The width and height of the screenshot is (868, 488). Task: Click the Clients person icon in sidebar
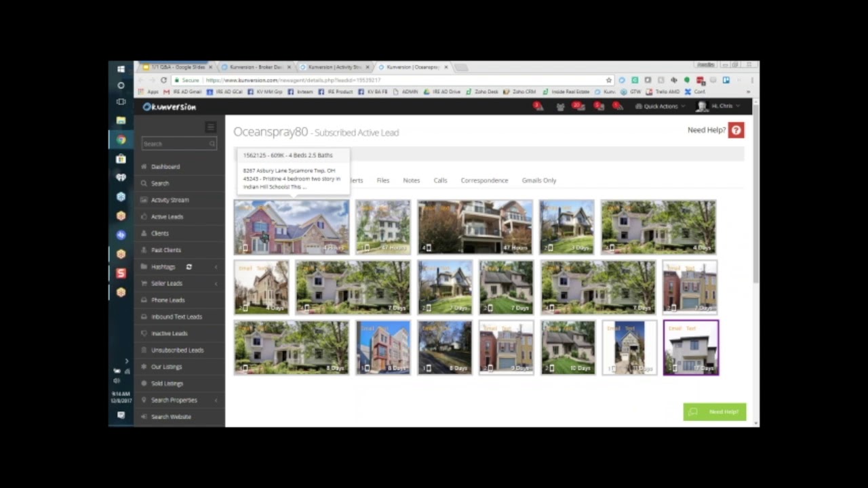(x=144, y=233)
